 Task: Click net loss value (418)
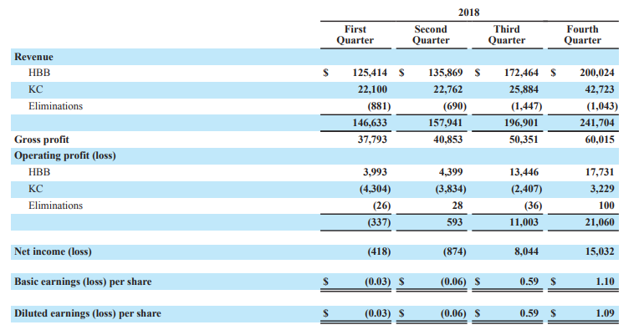tap(379, 251)
